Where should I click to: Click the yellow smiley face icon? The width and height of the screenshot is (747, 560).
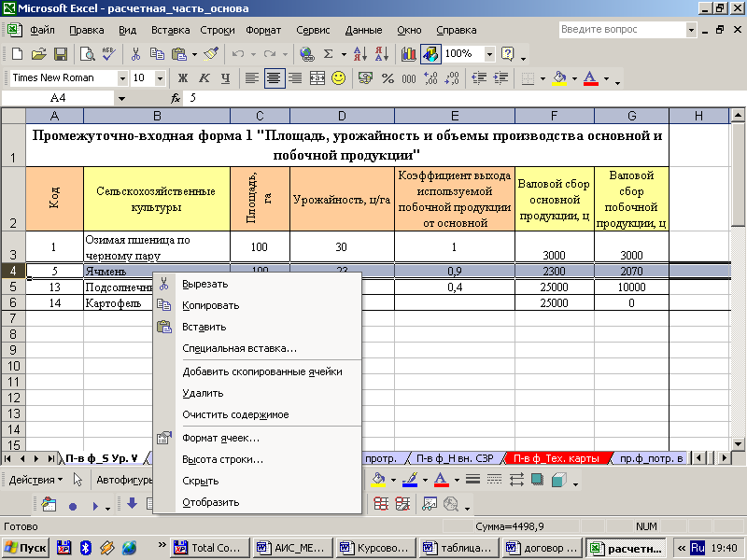point(339,78)
